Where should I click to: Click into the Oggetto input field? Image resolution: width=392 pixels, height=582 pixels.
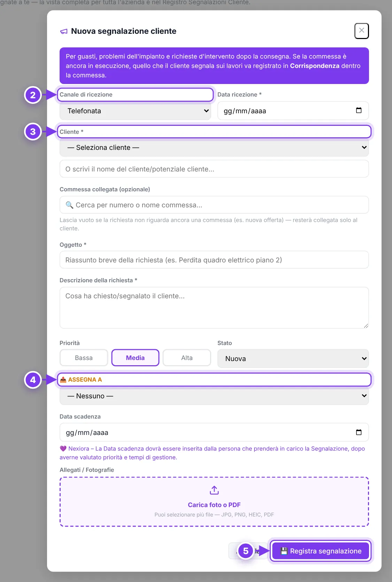[x=214, y=260]
